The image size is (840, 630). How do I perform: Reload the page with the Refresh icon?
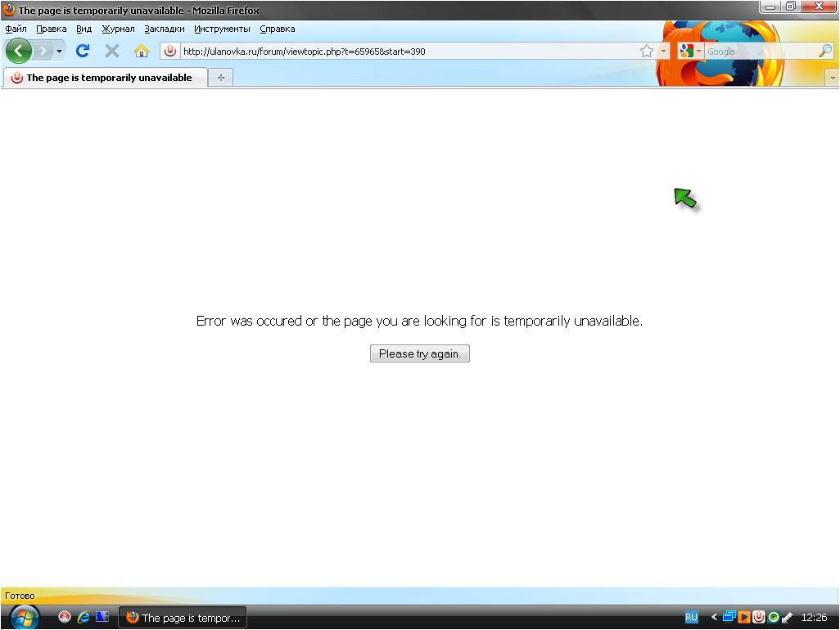(83, 51)
